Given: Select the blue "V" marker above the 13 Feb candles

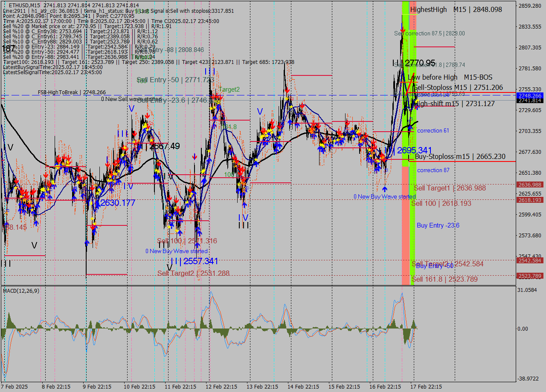Looking at the screenshot, I should 259,112.
